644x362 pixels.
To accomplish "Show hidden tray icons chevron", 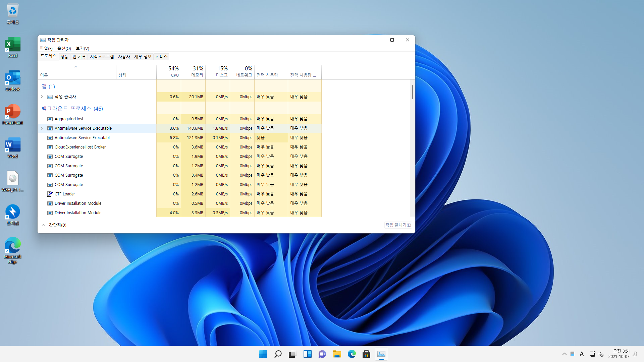I will tap(564, 354).
